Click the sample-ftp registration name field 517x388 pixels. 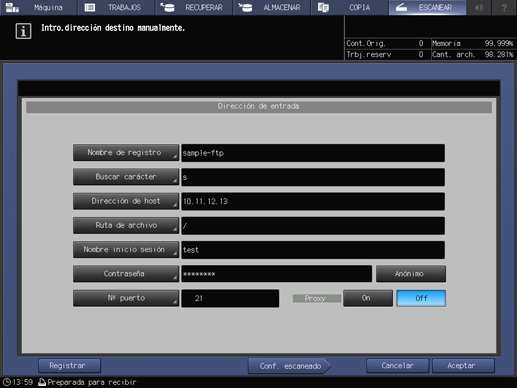(313, 153)
